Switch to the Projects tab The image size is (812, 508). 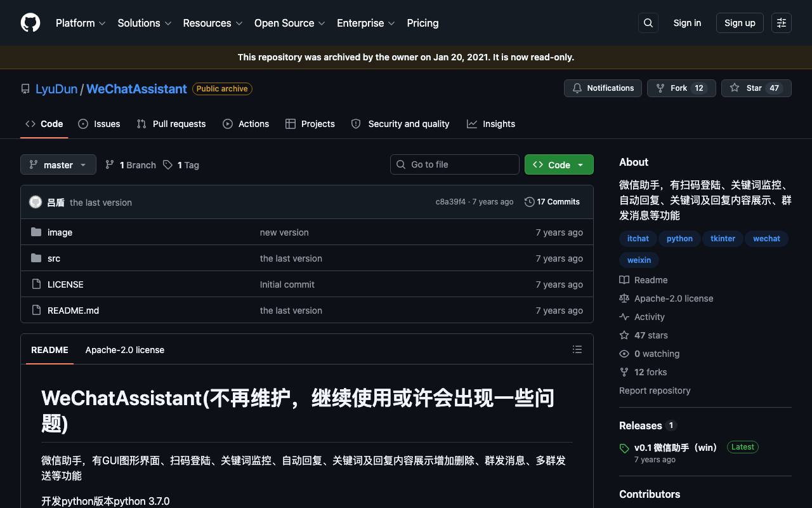310,124
